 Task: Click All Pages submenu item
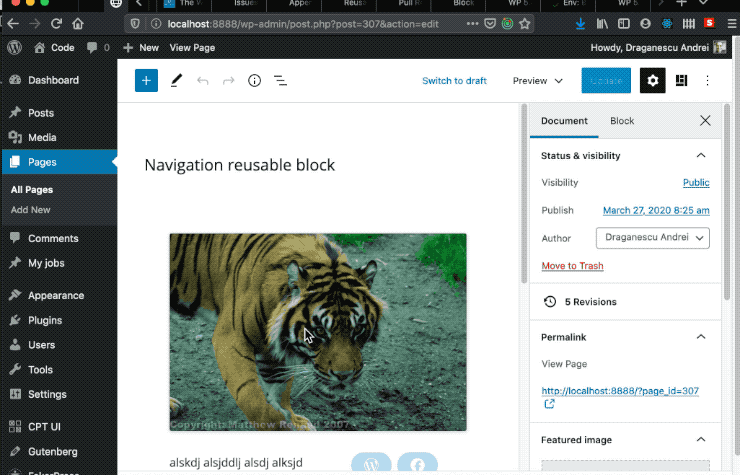[x=32, y=190]
